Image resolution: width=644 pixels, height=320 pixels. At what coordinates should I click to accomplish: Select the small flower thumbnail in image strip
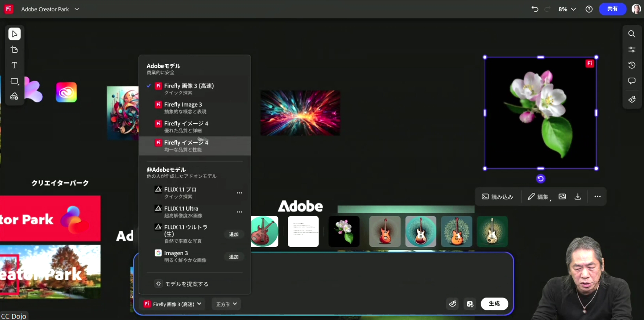(344, 231)
